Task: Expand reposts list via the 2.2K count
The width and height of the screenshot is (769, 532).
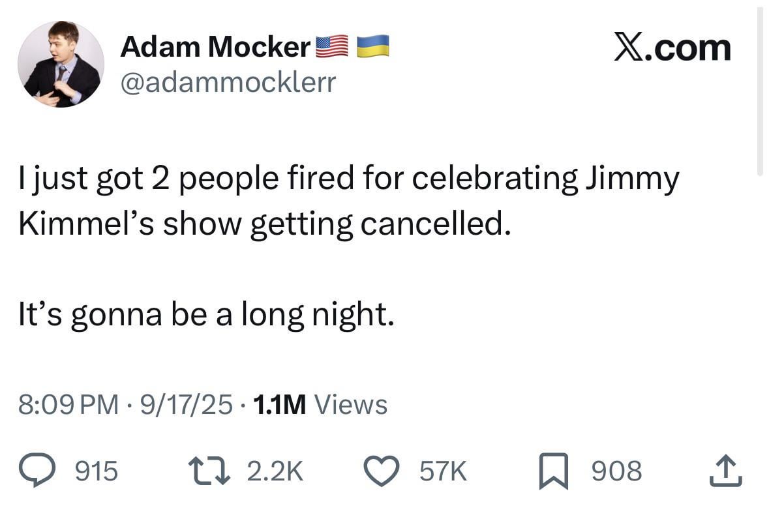Action: [x=273, y=471]
